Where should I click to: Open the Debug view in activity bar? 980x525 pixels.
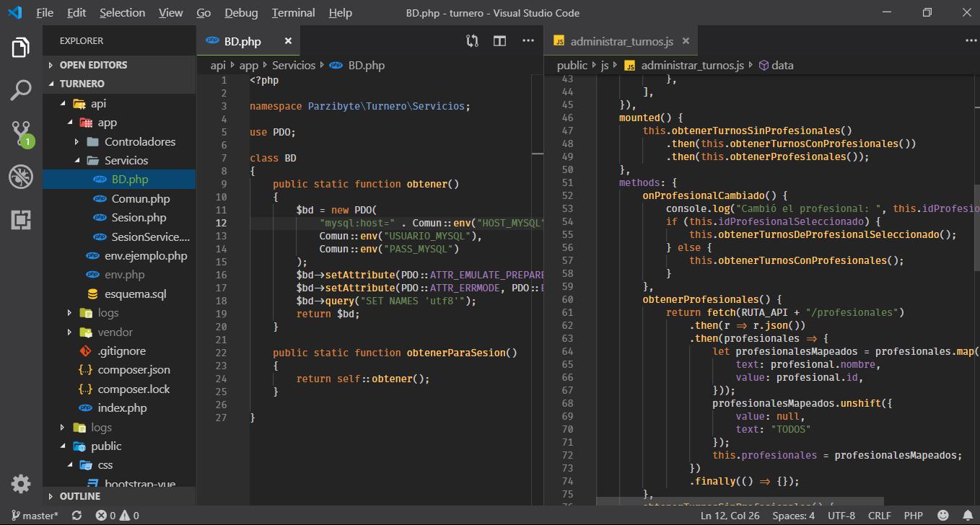pos(21,176)
